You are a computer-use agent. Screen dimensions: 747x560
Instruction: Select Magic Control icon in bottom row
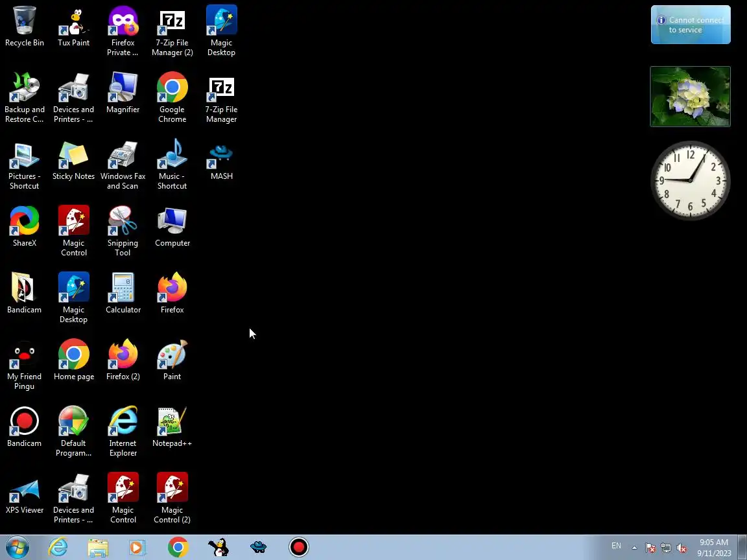[123, 498]
